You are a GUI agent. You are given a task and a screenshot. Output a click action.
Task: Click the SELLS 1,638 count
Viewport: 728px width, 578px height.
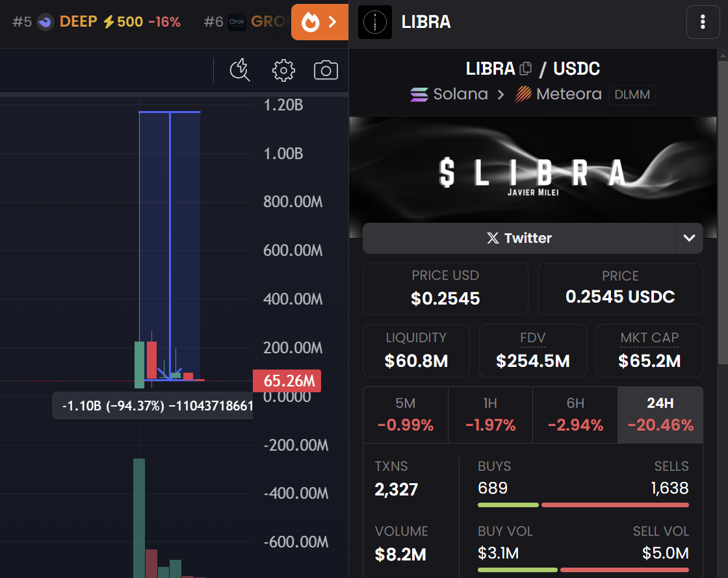tap(669, 488)
